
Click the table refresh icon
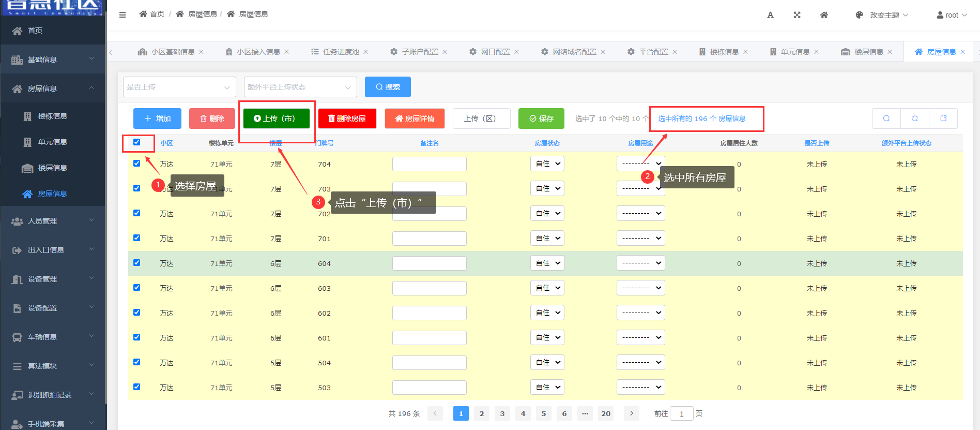coord(915,118)
